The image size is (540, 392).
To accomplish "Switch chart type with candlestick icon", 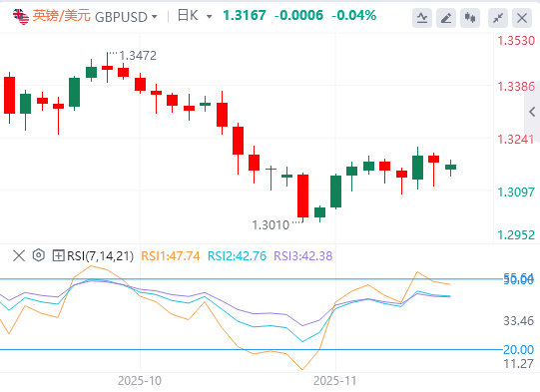I will click(470, 18).
